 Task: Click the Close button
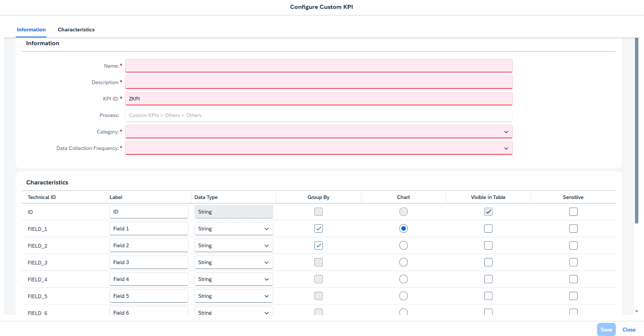click(x=629, y=330)
